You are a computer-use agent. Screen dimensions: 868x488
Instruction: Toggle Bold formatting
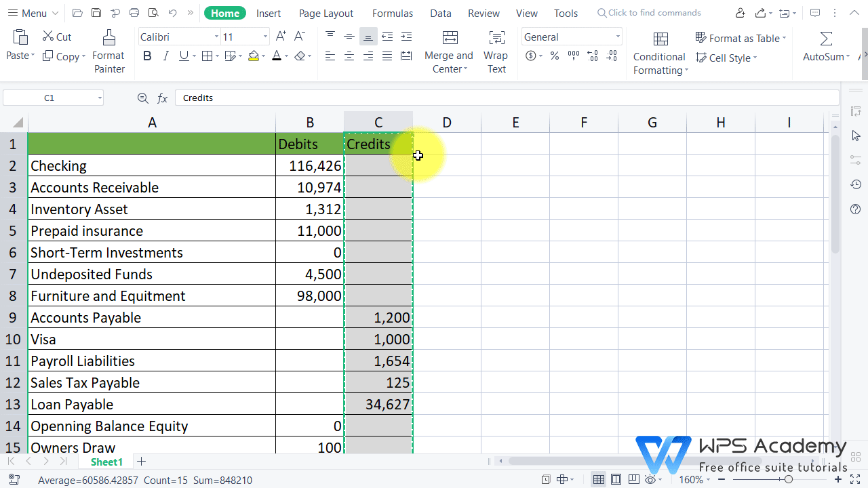coord(147,56)
